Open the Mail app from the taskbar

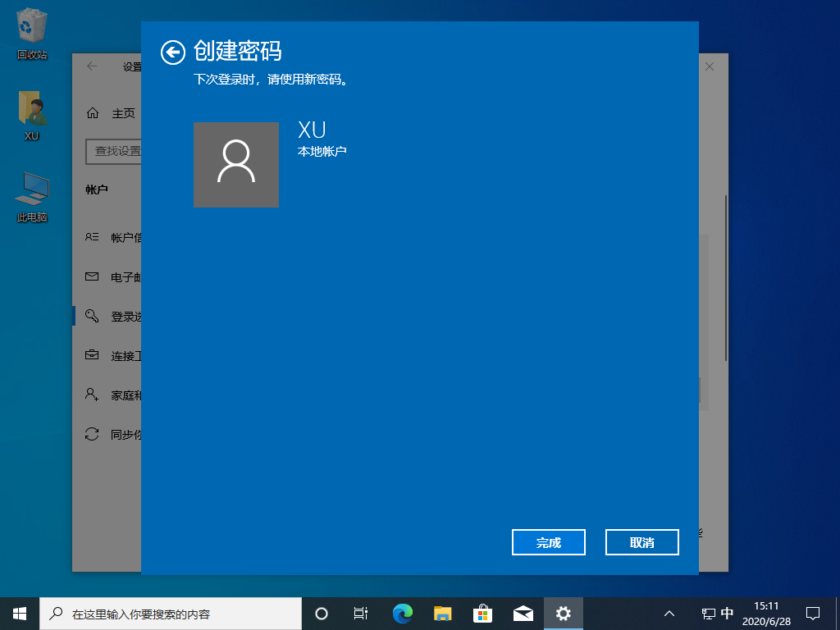tap(523, 613)
